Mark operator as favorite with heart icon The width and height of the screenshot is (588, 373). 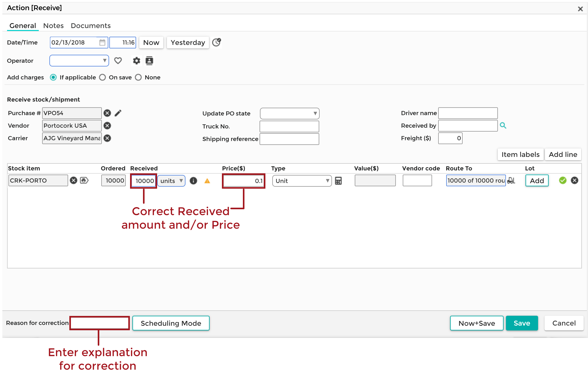point(118,61)
